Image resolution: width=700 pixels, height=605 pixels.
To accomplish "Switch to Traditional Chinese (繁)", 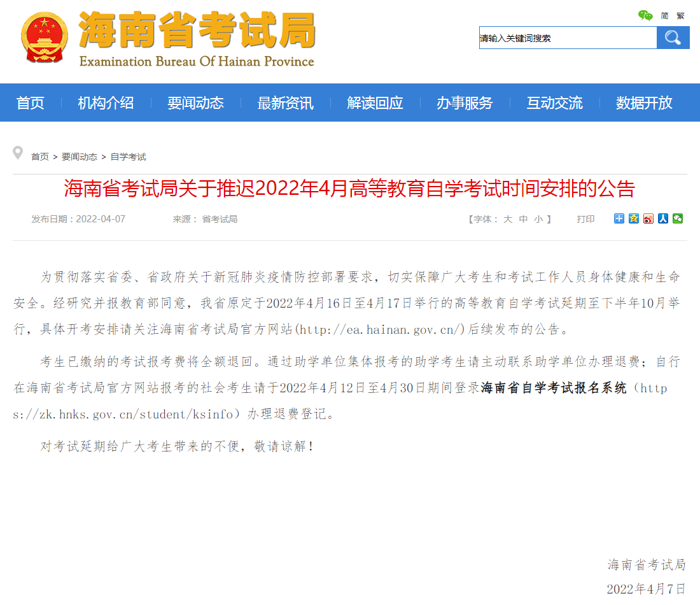I will click(x=680, y=15).
